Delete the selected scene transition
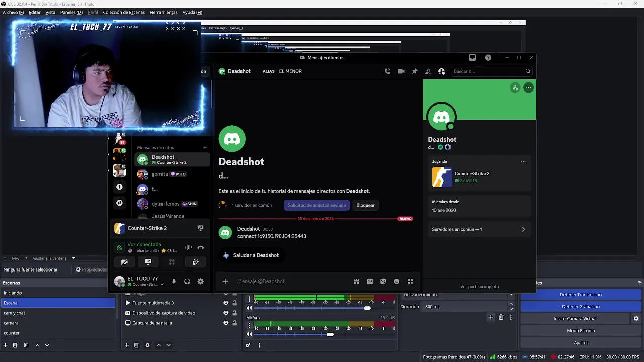This screenshot has width=644, height=362. 501,317
